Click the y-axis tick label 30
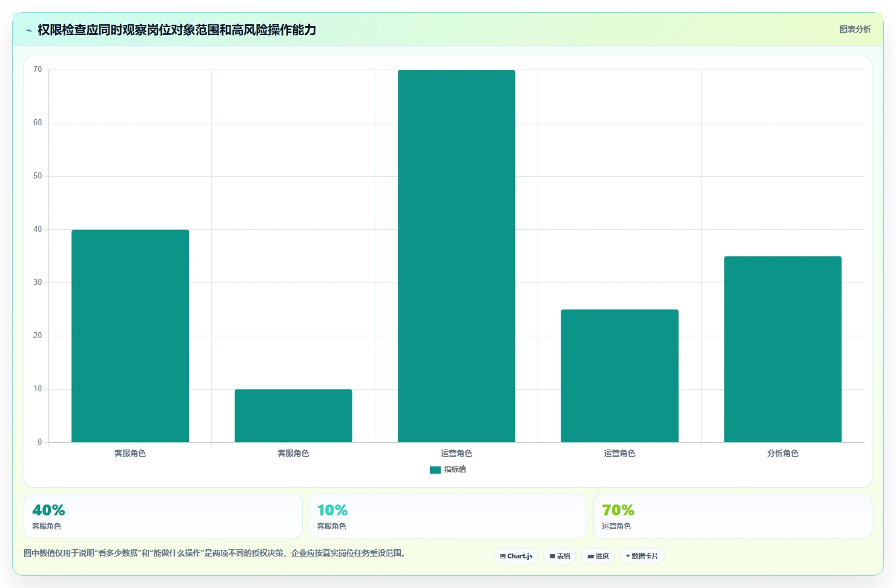Image resolution: width=896 pixels, height=588 pixels. (38, 283)
